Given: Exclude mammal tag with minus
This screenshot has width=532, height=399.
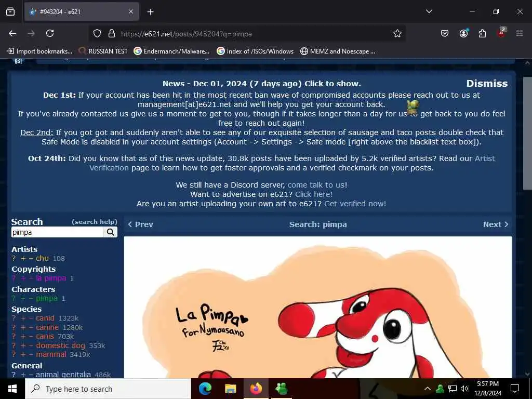Looking at the screenshot, I should 31,354.
